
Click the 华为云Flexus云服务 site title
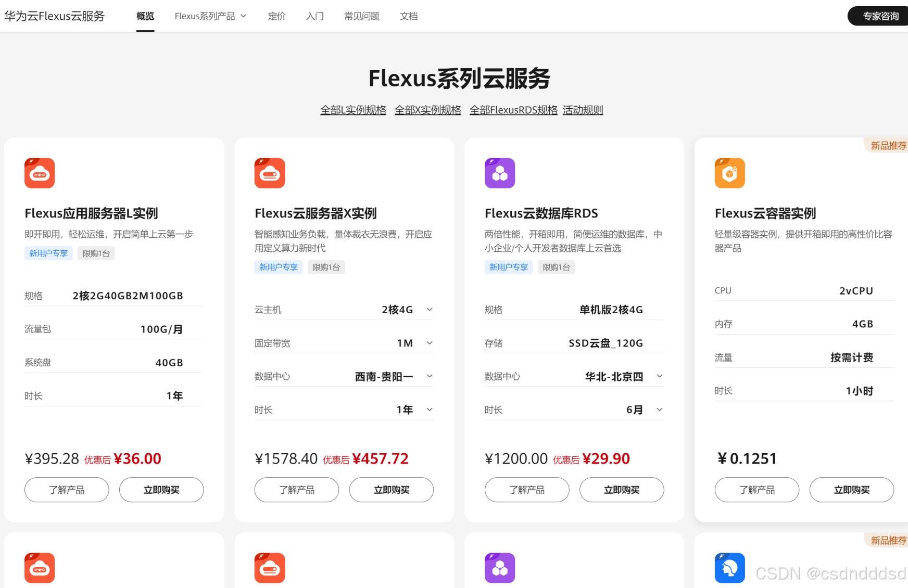pos(55,16)
